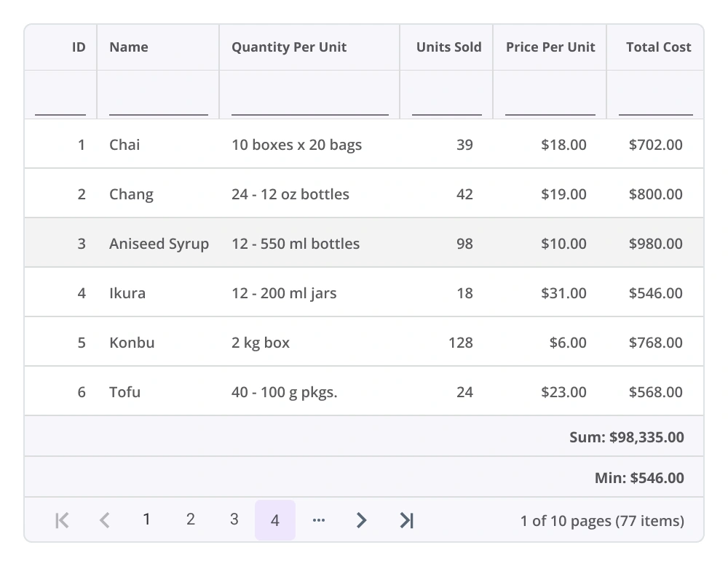Sort the table by ID column

tap(77, 47)
